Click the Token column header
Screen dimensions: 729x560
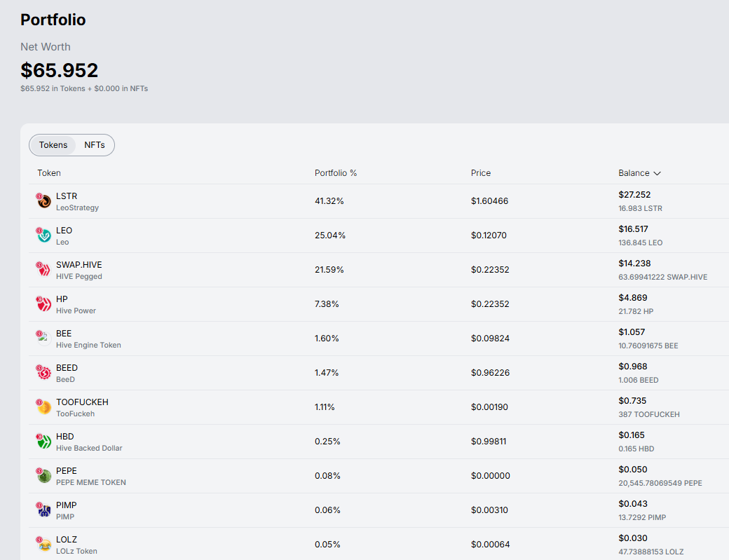(x=49, y=173)
